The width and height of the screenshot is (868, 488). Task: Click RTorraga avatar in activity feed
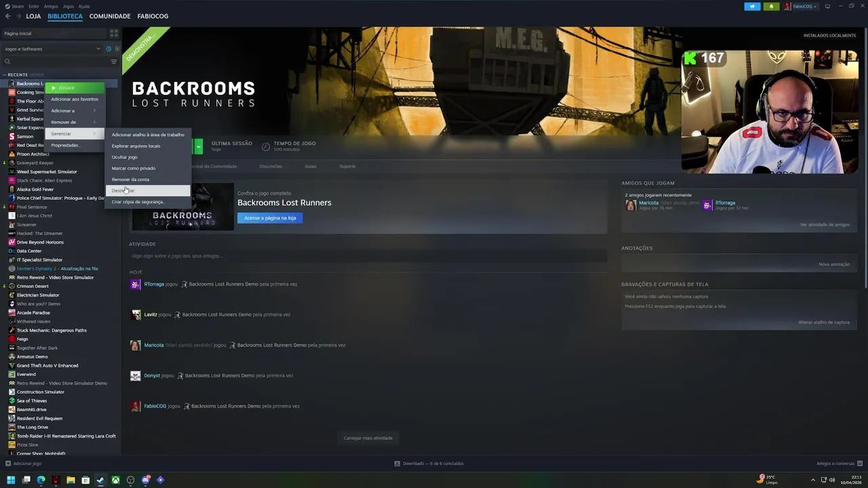tap(136, 284)
